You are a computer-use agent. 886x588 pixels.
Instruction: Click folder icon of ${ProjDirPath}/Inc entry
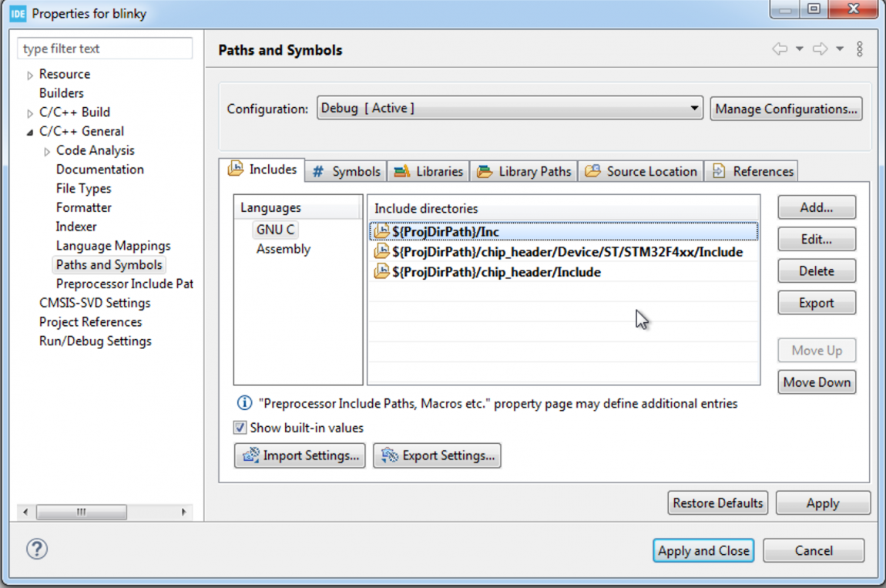(x=381, y=230)
